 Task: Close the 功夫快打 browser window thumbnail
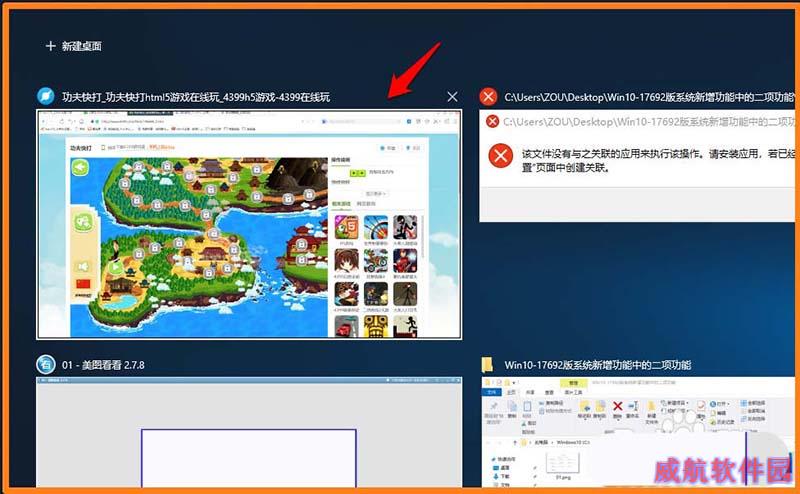pyautogui.click(x=452, y=97)
